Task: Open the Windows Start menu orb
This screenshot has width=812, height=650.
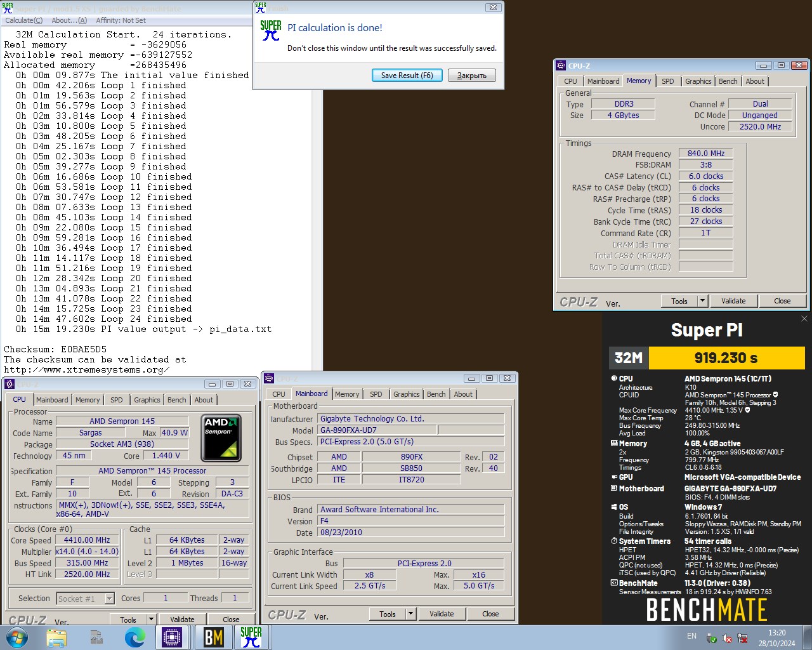Action: pos(16,637)
